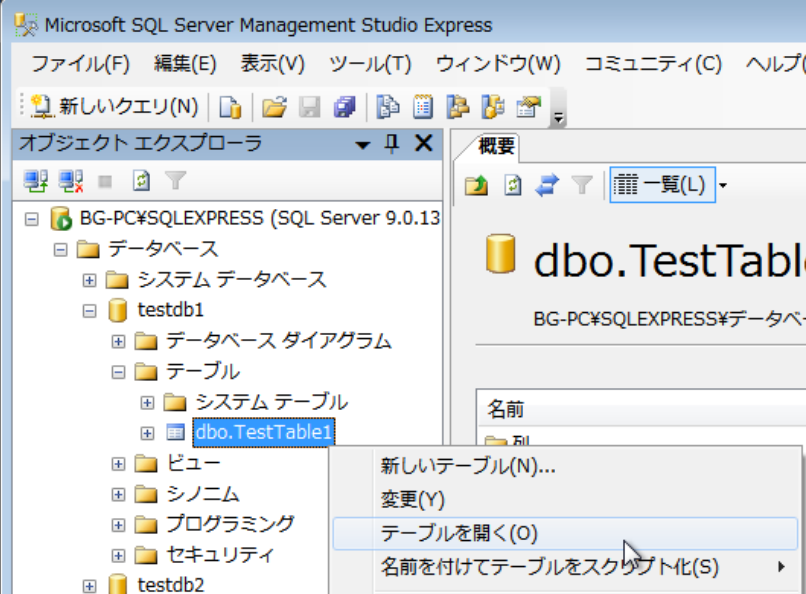806x594 pixels.
Task: Select the BG-PC¥SQLEXPRESS server tree item
Action: pyautogui.click(x=260, y=219)
